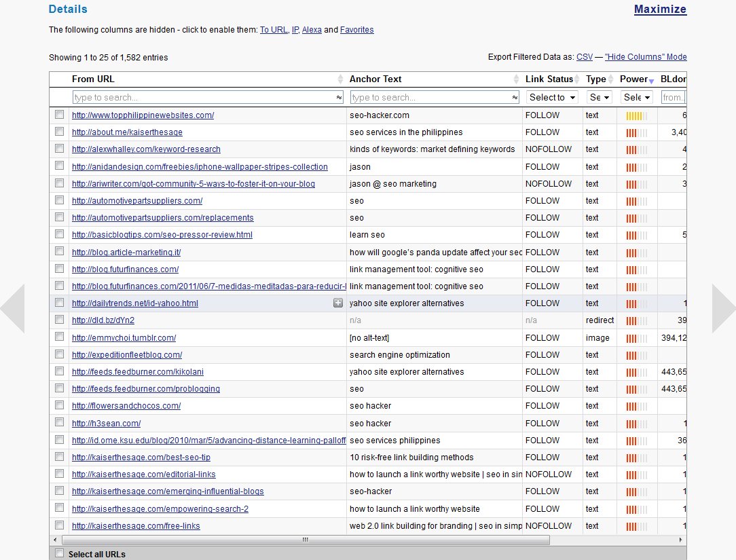Check the box for topphilippinewebsites.com row
Image resolution: width=736 pixels, height=560 pixels.
tap(59, 115)
